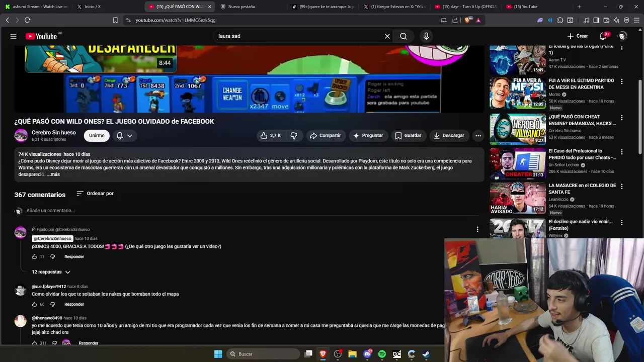644x362 pixels.
Task: Click the browser address bar URL
Action: pos(176,20)
